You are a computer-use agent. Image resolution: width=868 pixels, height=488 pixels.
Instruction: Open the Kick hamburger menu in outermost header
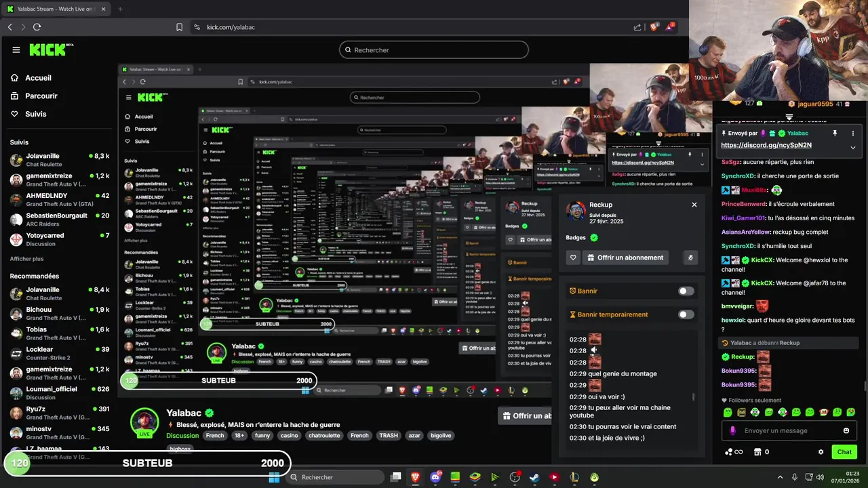pyautogui.click(x=16, y=49)
